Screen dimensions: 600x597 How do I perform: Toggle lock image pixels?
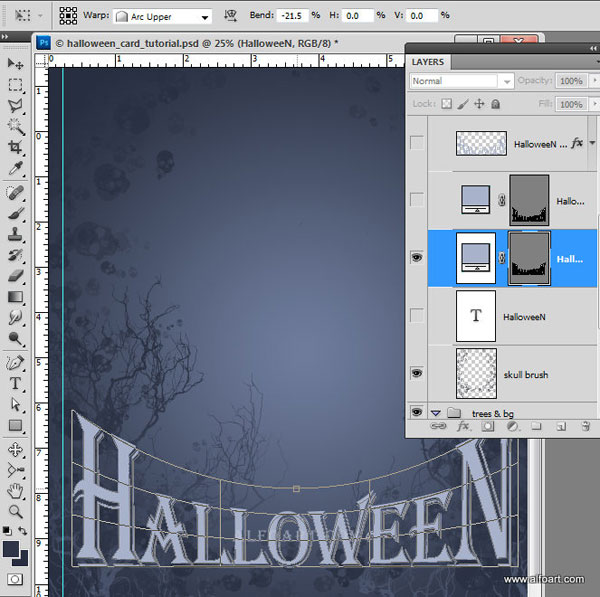pyautogui.click(x=463, y=104)
